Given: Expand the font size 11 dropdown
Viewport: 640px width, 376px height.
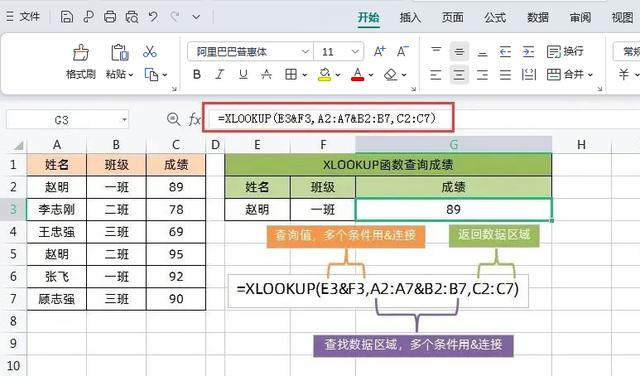Looking at the screenshot, I should click(x=355, y=52).
